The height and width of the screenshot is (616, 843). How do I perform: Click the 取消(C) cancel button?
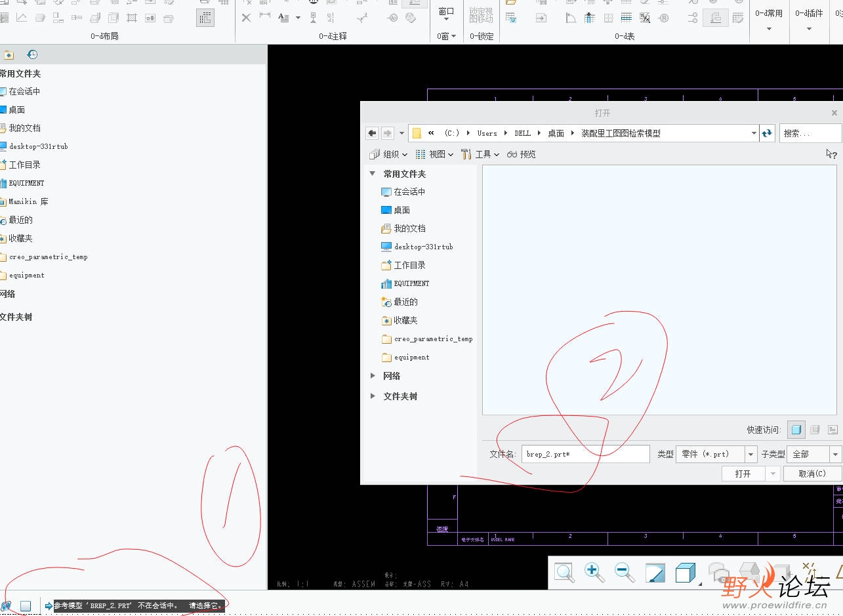coord(812,472)
